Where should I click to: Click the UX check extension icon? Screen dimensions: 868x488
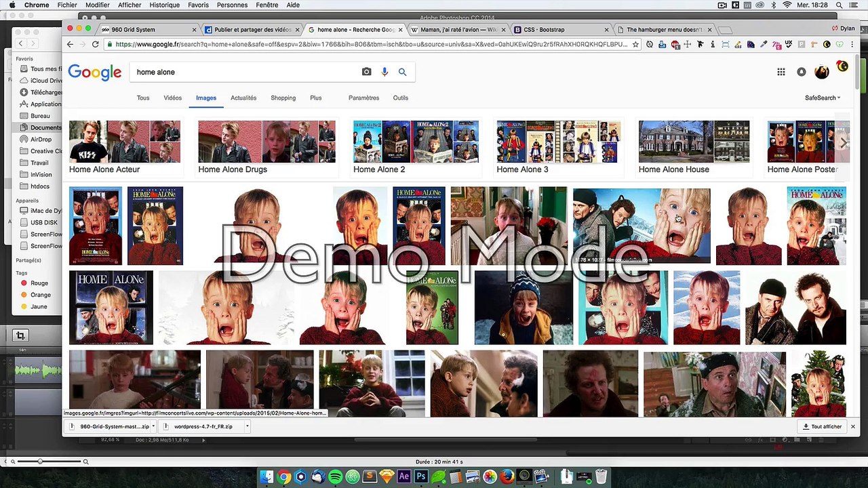[789, 44]
